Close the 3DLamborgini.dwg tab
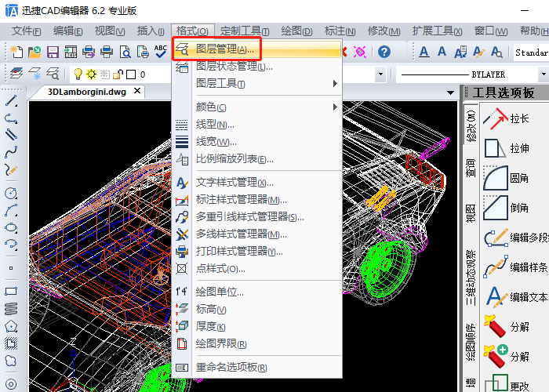Image resolution: width=549 pixels, height=392 pixels. click(x=137, y=91)
